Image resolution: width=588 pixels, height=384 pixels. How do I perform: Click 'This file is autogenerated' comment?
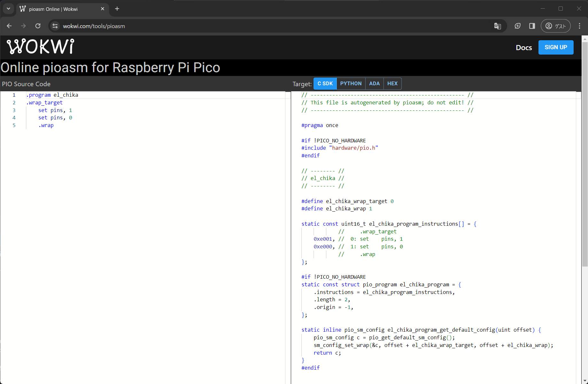tap(387, 102)
